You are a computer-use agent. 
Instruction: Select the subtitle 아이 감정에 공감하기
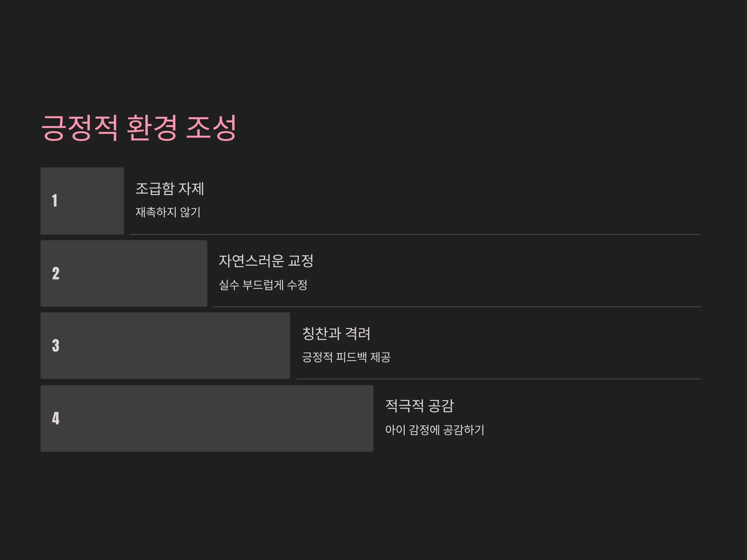(x=435, y=430)
